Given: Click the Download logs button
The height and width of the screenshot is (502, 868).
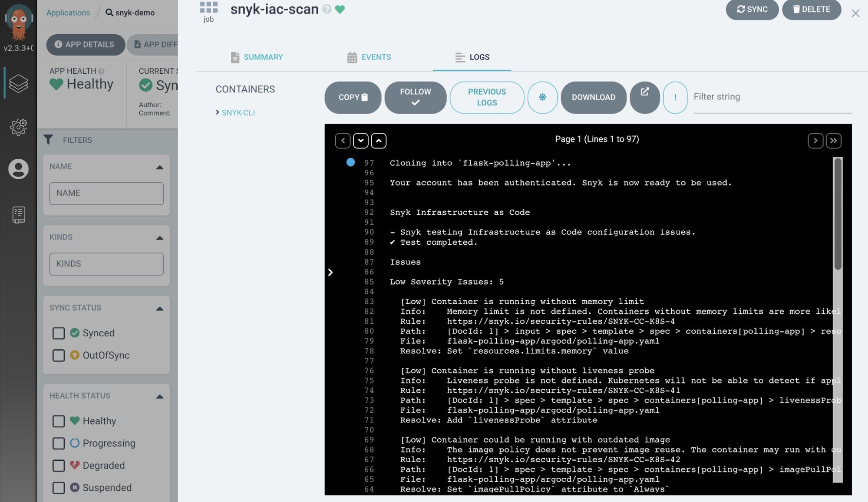Looking at the screenshot, I should (594, 97).
